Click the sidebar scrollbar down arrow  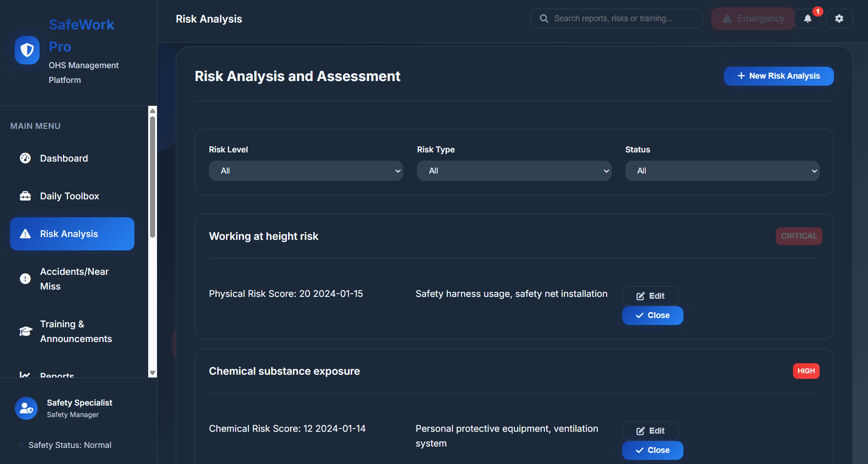click(x=153, y=373)
